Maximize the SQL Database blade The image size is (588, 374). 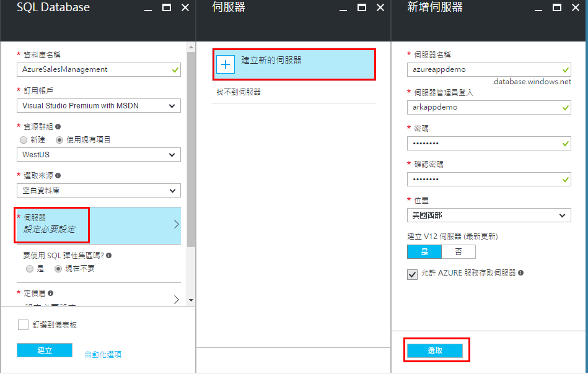point(167,7)
